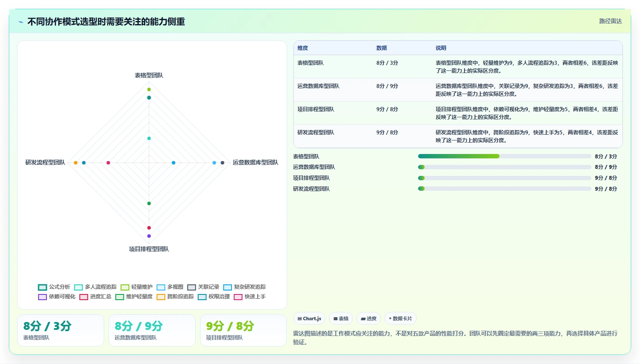Click the 研发流程型团队 progress bar
Viewport: 640px width, 364px height.
(504, 189)
